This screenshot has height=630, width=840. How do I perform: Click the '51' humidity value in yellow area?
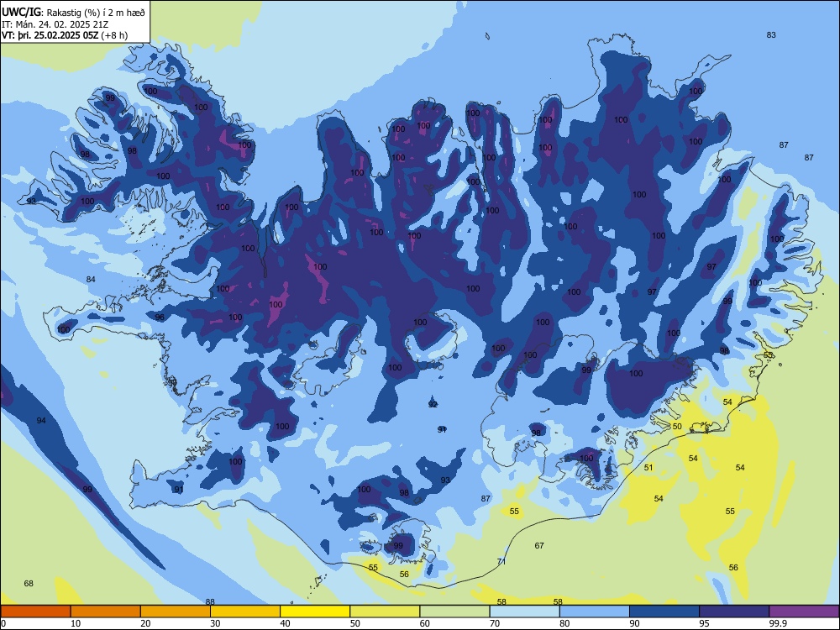point(648,467)
